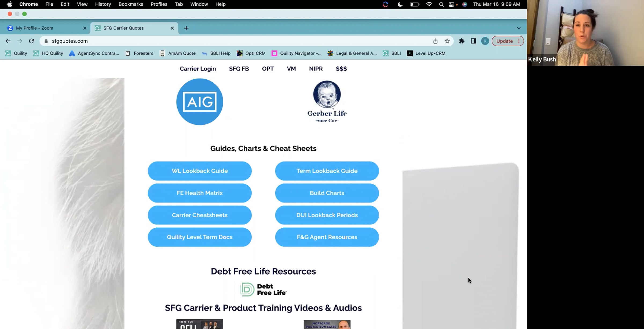This screenshot has width=644, height=329.
Task: Open the AIG carrier logo
Action: [x=200, y=102]
